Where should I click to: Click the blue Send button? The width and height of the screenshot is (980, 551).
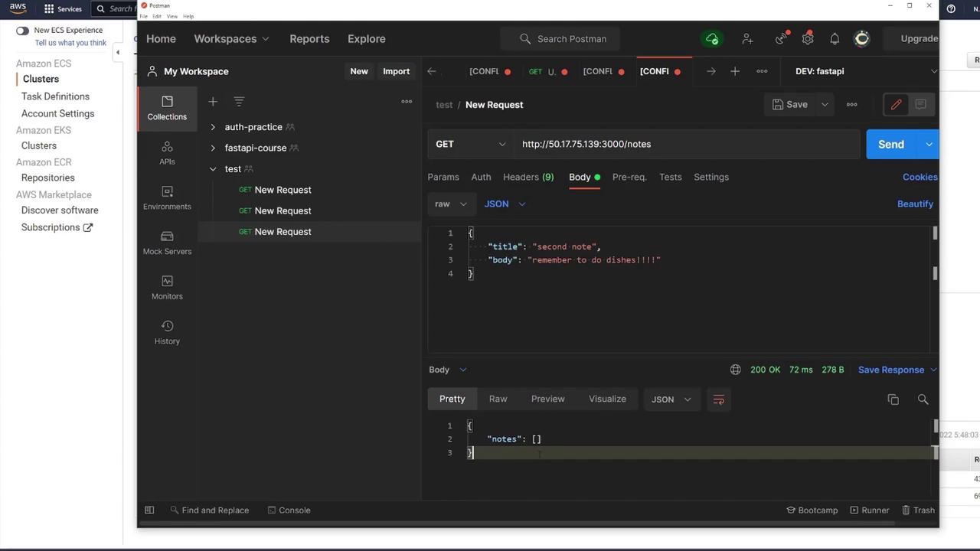[890, 144]
